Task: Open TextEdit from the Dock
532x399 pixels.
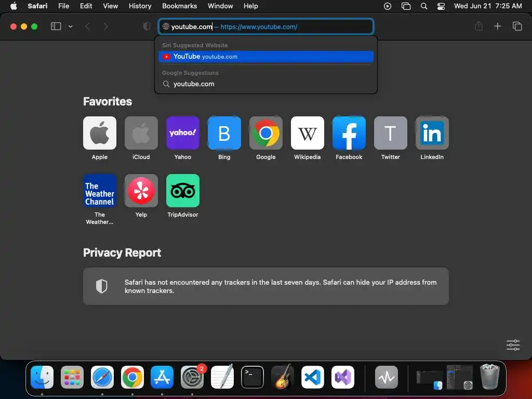Action: [x=222, y=377]
